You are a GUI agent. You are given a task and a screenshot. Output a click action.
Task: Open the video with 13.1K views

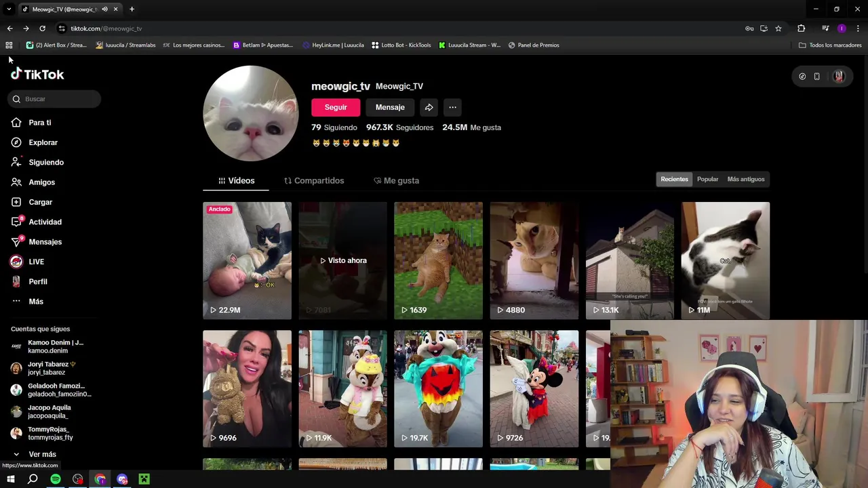(630, 260)
